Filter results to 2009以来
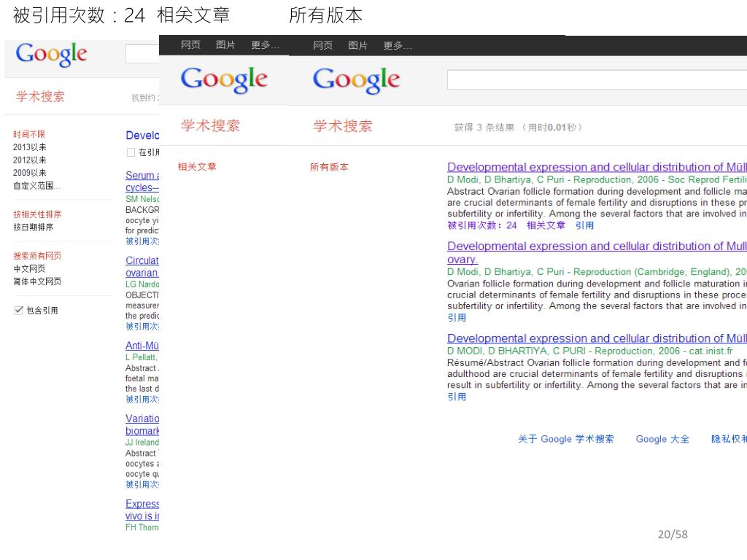Viewport: 747px width, 560px height. click(29, 173)
